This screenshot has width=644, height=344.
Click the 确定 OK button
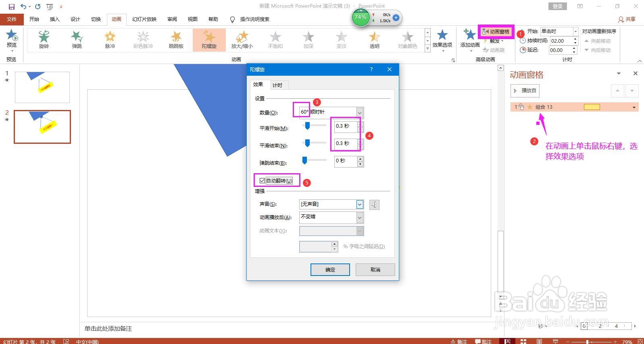[330, 269]
